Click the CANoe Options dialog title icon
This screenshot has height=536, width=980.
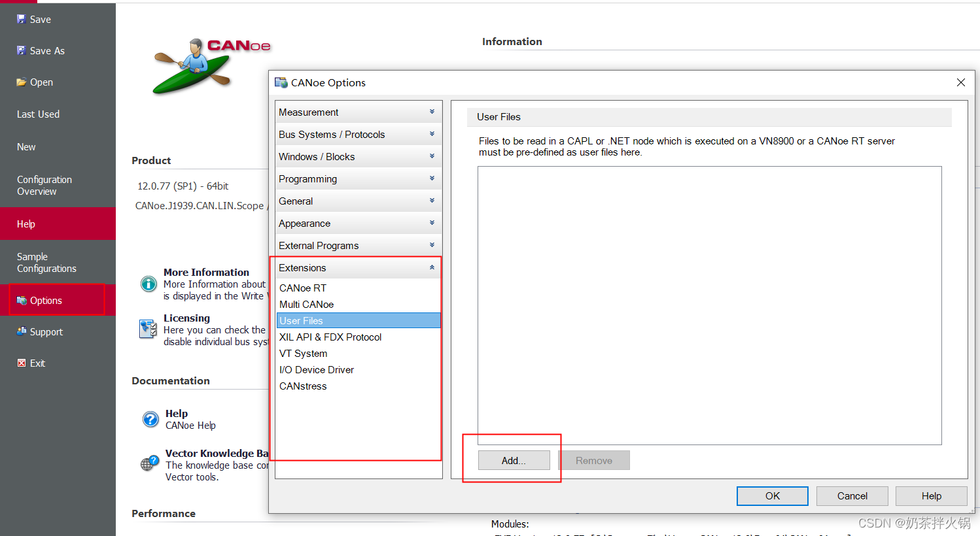(281, 82)
